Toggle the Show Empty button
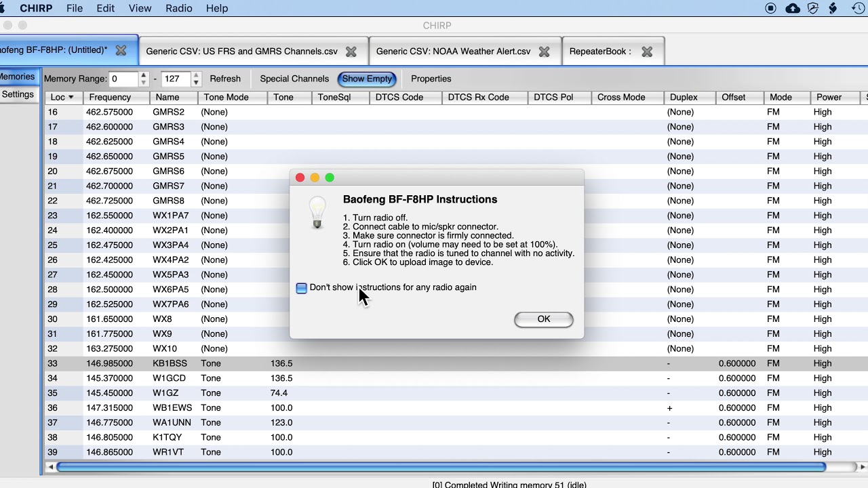The width and height of the screenshot is (868, 488). pos(367,79)
